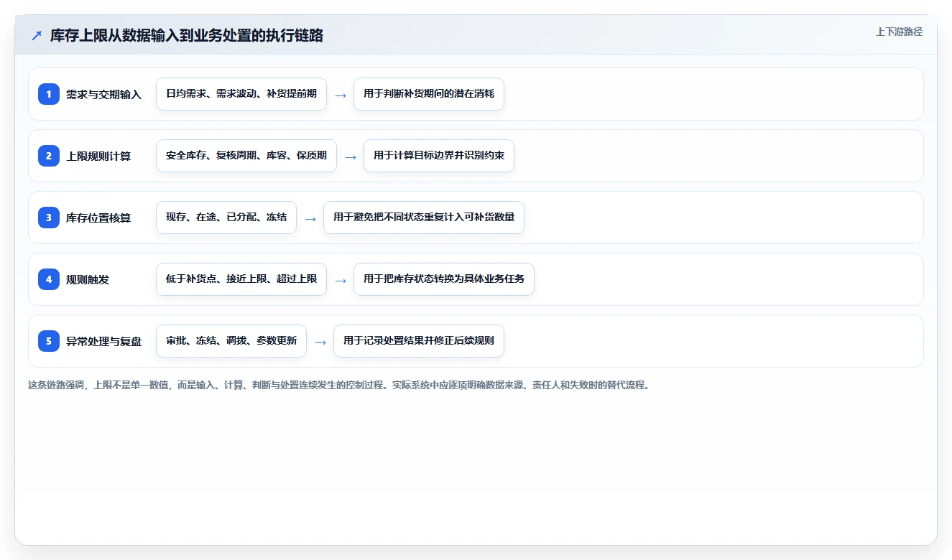The width and height of the screenshot is (952, 560).
Task: Select the 现存、在途、已分配、冻结 box
Action: tap(226, 218)
